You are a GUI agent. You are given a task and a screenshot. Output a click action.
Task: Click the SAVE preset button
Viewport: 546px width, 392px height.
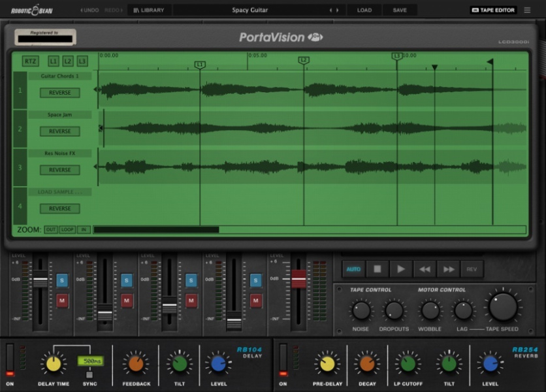click(x=399, y=10)
